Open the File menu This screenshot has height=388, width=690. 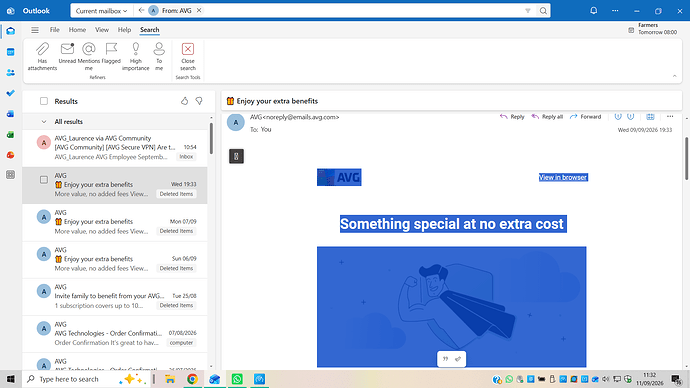(x=55, y=30)
